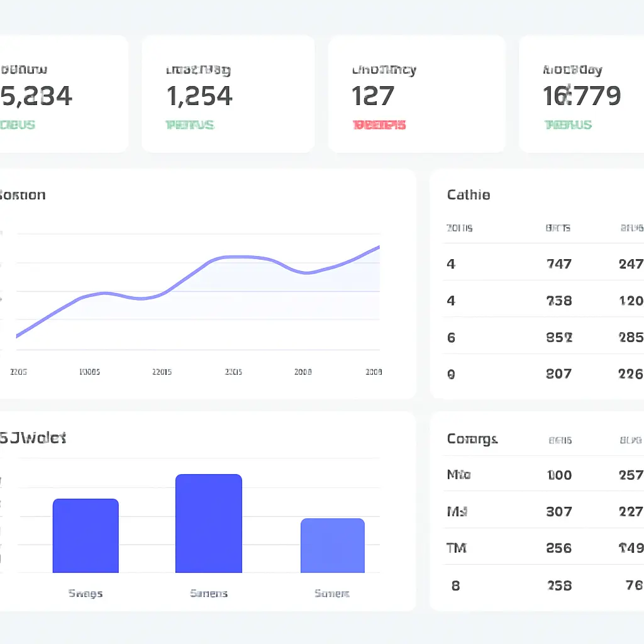The image size is (644, 644).
Task: Click the red trend label under 127
Action: (379, 125)
